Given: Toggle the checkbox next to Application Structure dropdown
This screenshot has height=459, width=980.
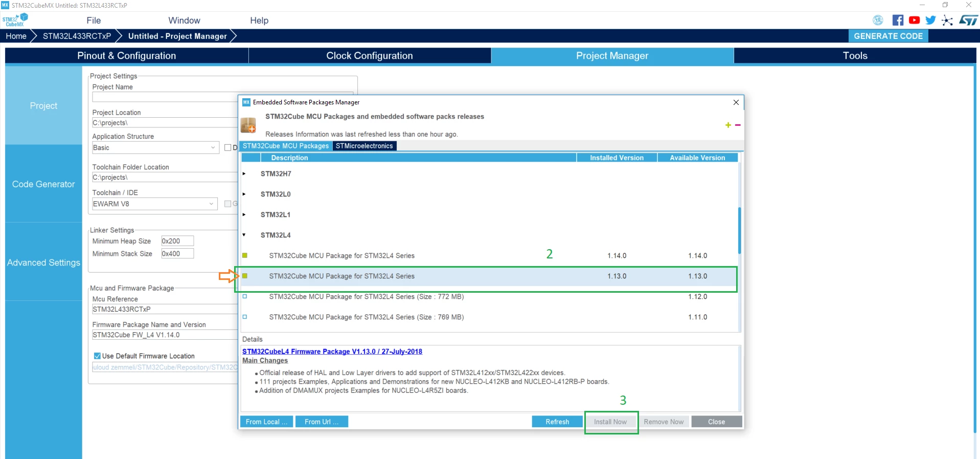Looking at the screenshot, I should 228,147.
